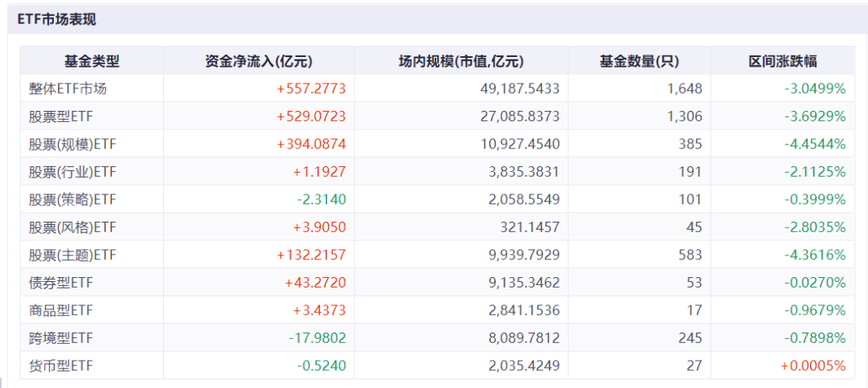
Task: Click the 基金类型 column header
Action: [92, 61]
